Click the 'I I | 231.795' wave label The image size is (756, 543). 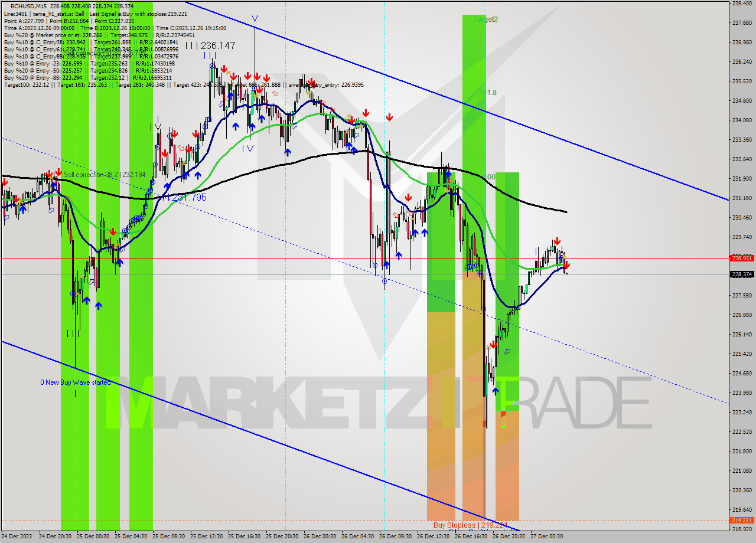181,197
